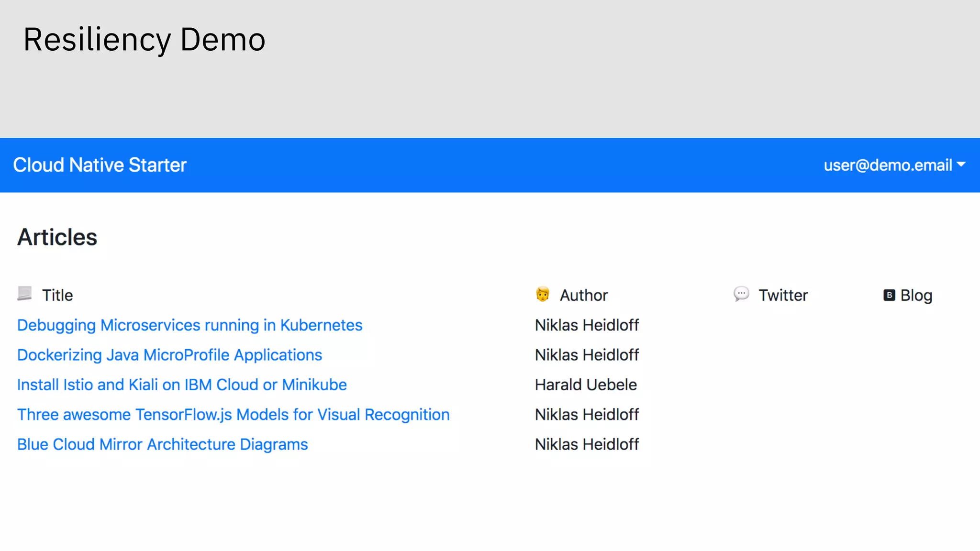
Task: Open Debugging Microservices running in Kubernetes article
Action: tap(189, 325)
